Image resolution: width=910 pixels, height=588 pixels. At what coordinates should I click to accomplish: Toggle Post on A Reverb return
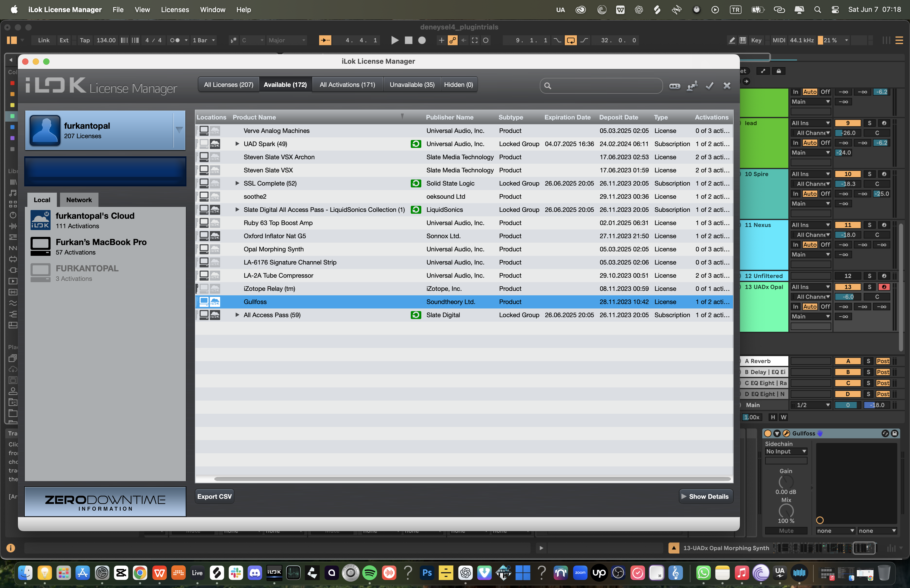click(x=883, y=361)
